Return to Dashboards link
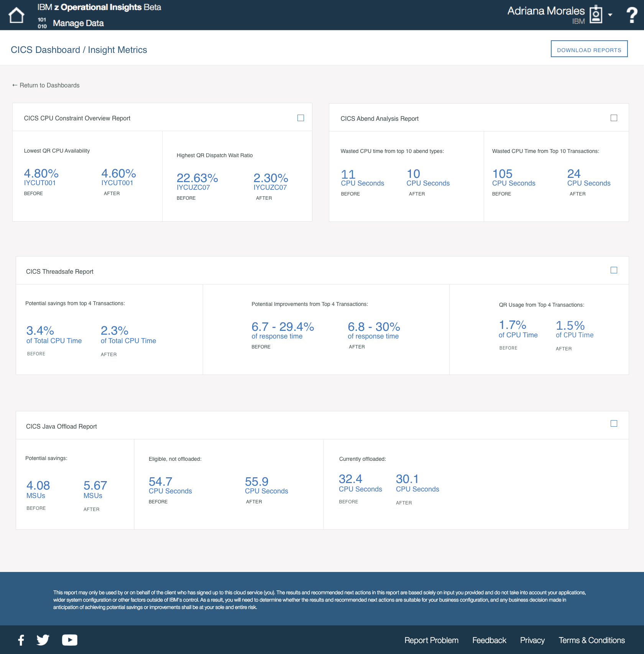 click(x=46, y=85)
